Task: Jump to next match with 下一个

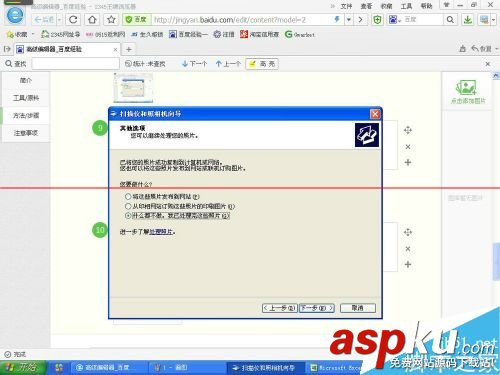Action: (x=195, y=64)
